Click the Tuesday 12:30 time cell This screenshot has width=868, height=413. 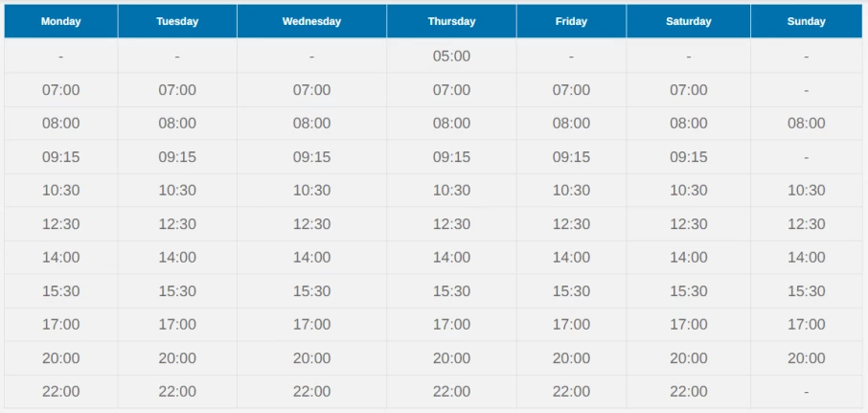tap(177, 223)
